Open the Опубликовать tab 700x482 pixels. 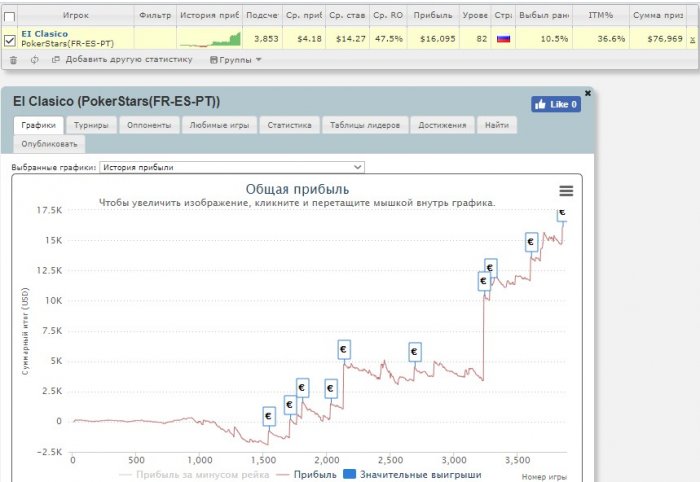pyautogui.click(x=49, y=144)
